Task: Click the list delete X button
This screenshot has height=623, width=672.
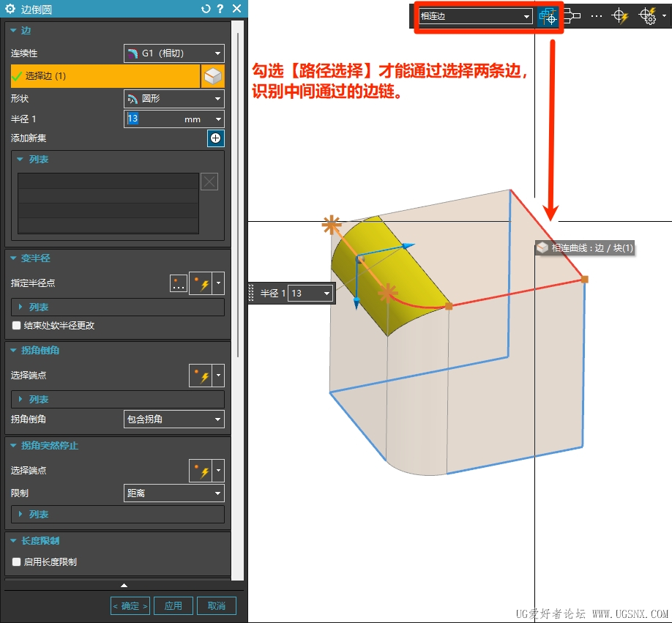Action: pyautogui.click(x=209, y=182)
